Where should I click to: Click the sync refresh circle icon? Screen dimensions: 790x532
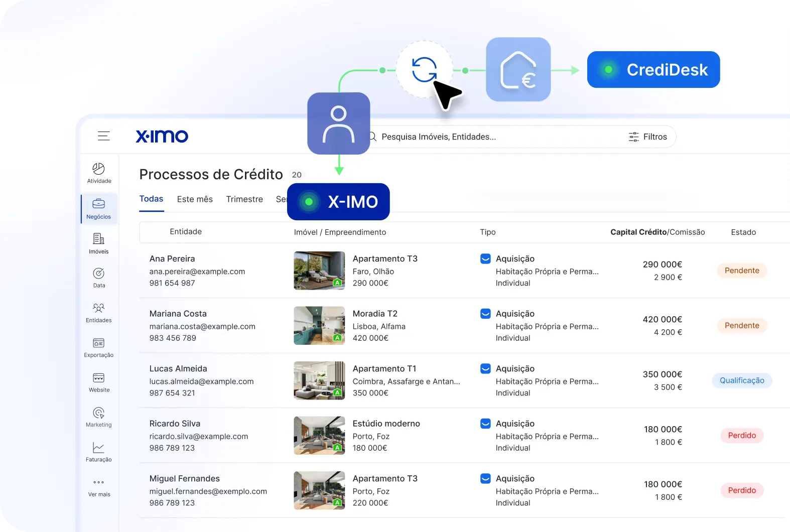425,69
